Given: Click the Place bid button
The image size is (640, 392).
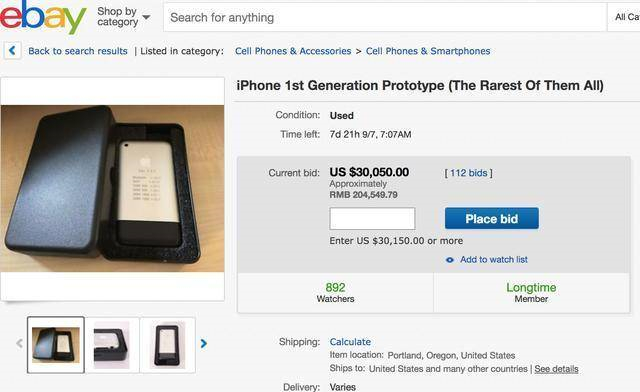Looking at the screenshot, I should 491,218.
